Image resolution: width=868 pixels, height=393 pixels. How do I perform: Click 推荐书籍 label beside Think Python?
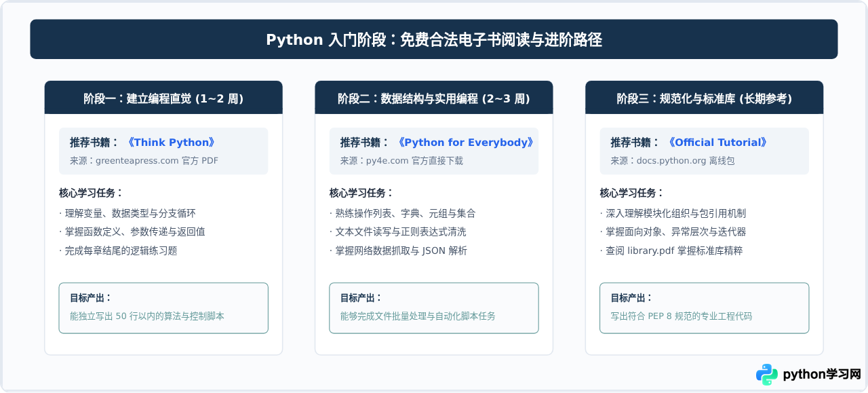pyautogui.click(x=95, y=143)
